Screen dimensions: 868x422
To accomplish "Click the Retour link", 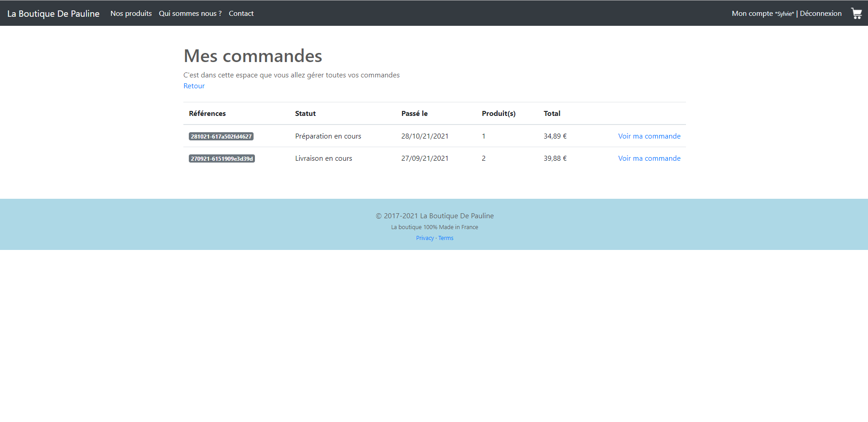I will point(194,86).
